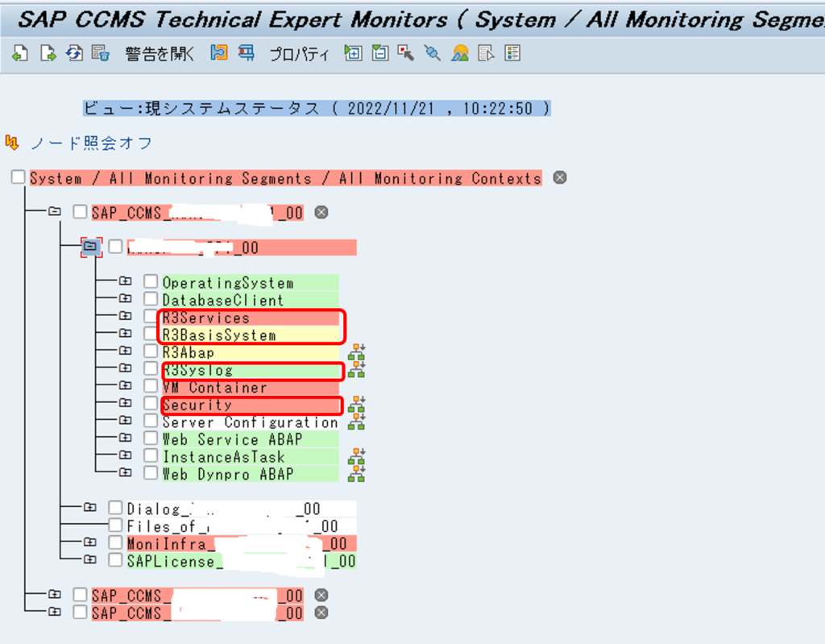Expand the Dialog node

click(90, 508)
